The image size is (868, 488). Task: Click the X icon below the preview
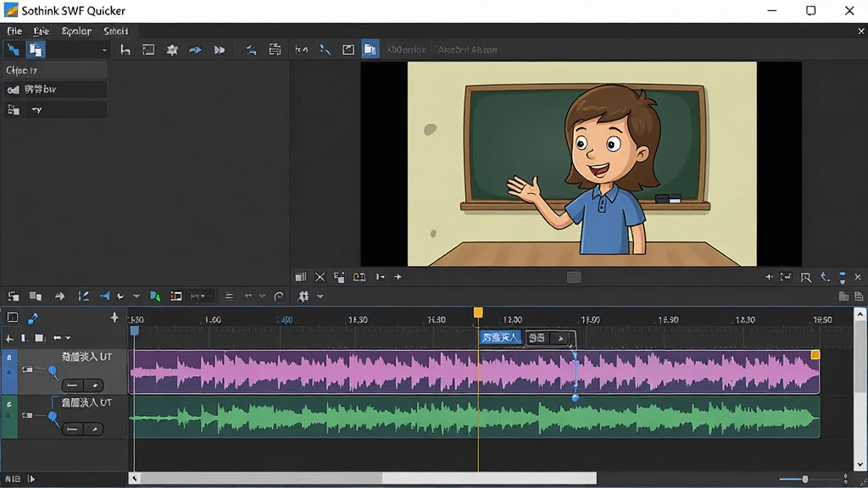click(320, 277)
